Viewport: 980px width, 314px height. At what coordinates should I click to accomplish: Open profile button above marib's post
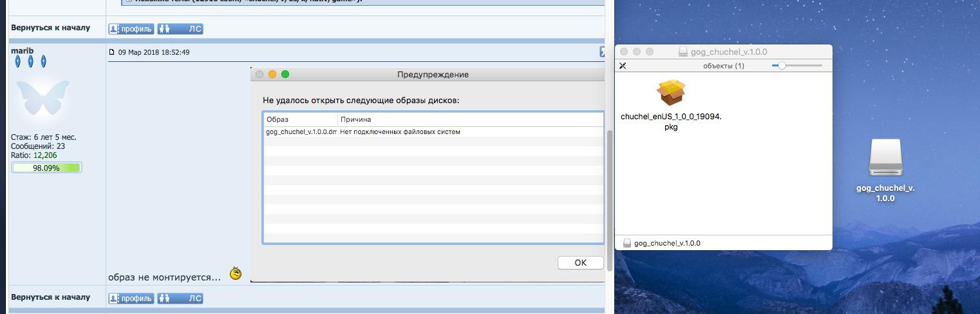pyautogui.click(x=131, y=28)
